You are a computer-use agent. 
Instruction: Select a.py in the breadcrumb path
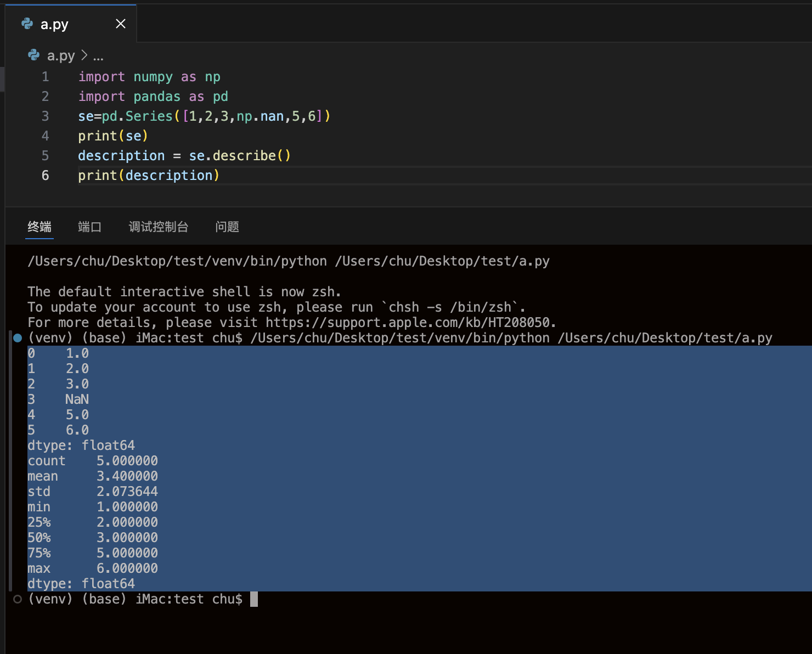pyautogui.click(x=61, y=55)
